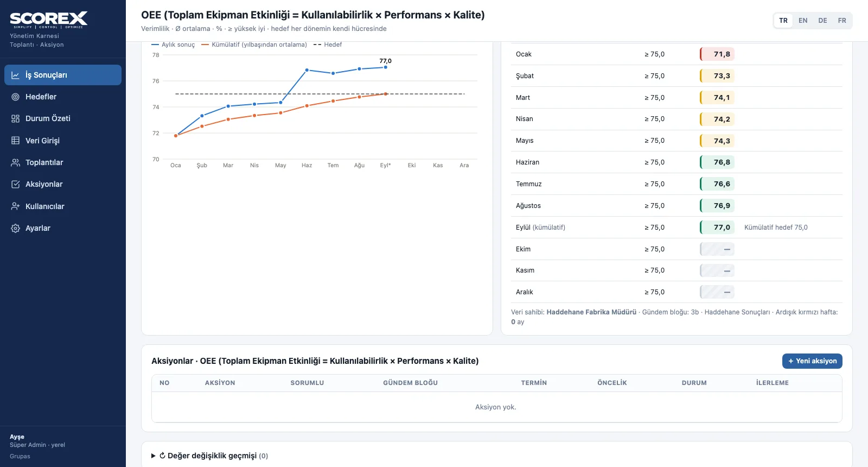Select the Ocak value 71,8 cell
Screen dimensions: 868x467
717,54
